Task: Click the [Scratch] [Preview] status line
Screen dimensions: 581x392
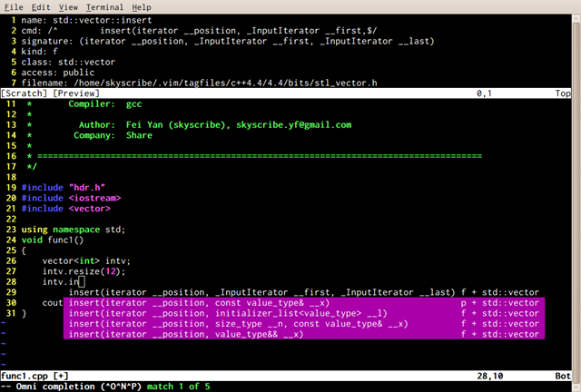Action: coord(285,93)
